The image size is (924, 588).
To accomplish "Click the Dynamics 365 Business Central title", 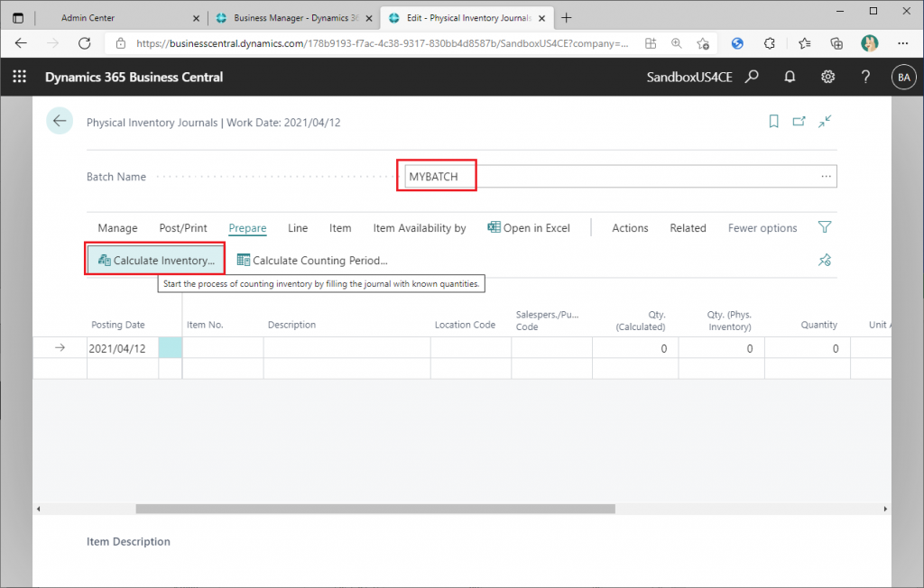I will coord(134,78).
